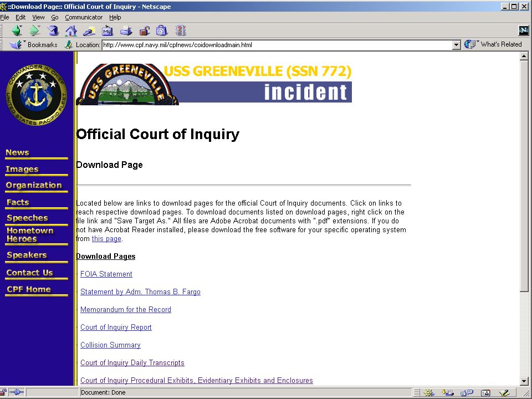Image resolution: width=532 pixels, height=399 pixels.
Task: Click the 'Document: Done' status text
Action: coord(103,392)
